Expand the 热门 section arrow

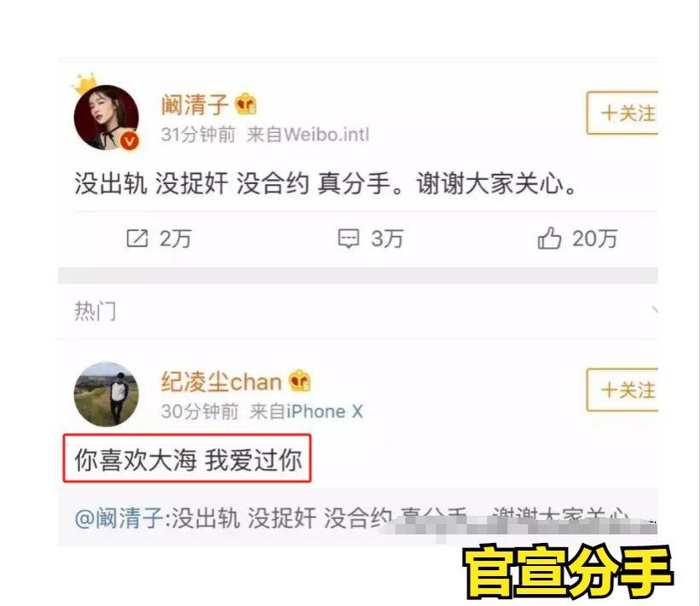coord(654,310)
